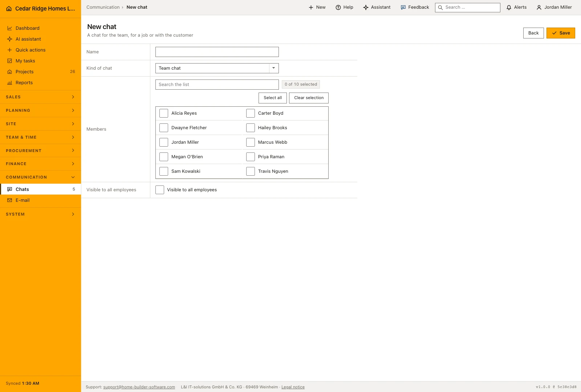Open Projects house icon in sidebar
581x392 pixels.
(10, 72)
